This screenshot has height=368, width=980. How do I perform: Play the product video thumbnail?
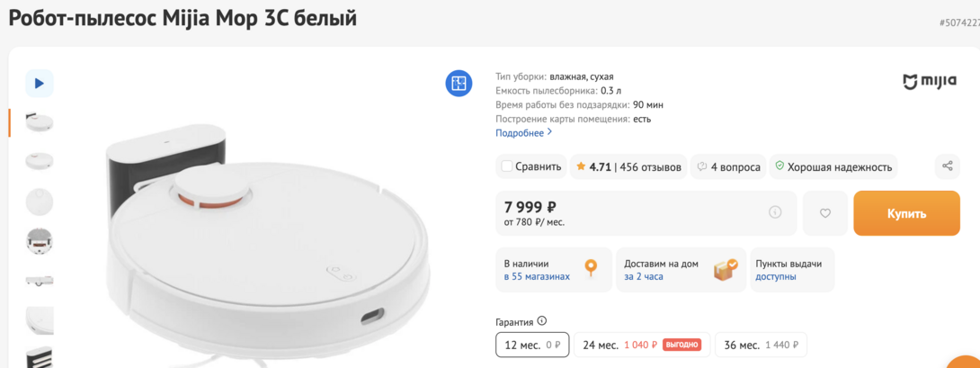point(39,83)
